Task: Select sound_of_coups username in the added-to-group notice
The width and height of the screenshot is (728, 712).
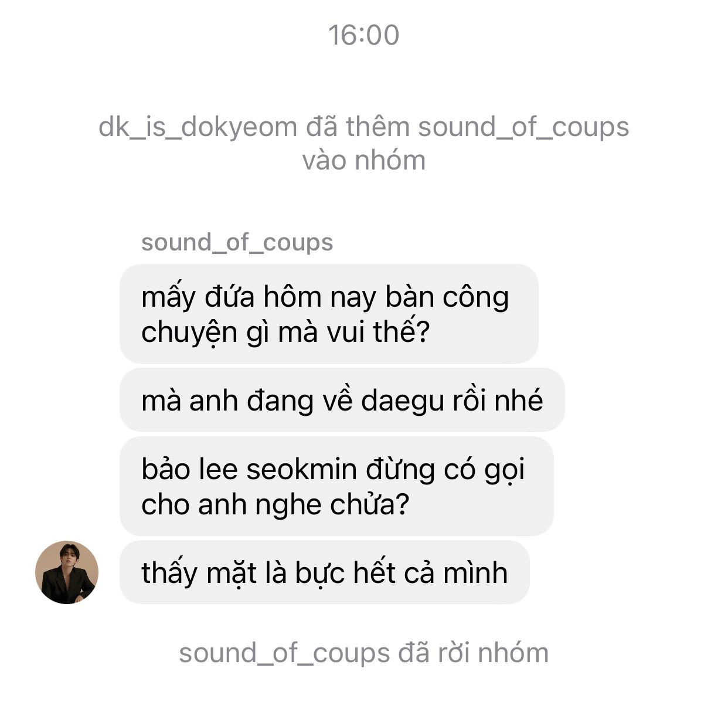Action: click(x=524, y=127)
